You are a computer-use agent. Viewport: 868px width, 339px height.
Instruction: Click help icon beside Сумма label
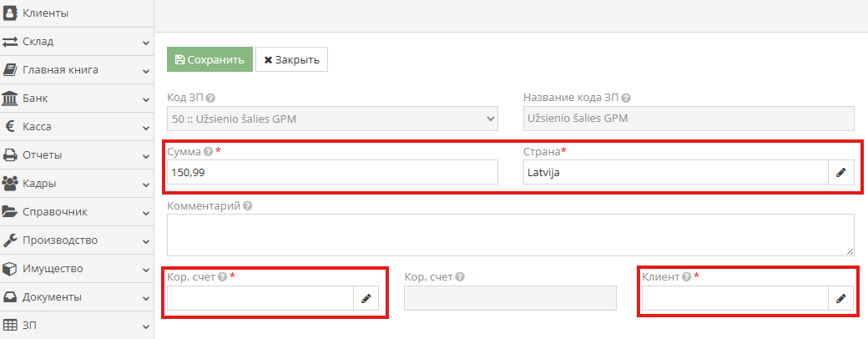click(208, 150)
